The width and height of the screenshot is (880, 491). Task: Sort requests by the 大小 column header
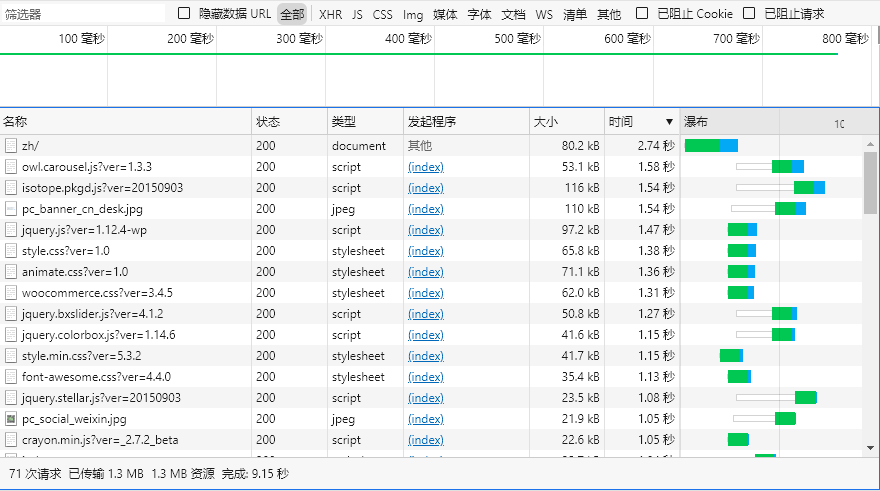tap(546, 122)
